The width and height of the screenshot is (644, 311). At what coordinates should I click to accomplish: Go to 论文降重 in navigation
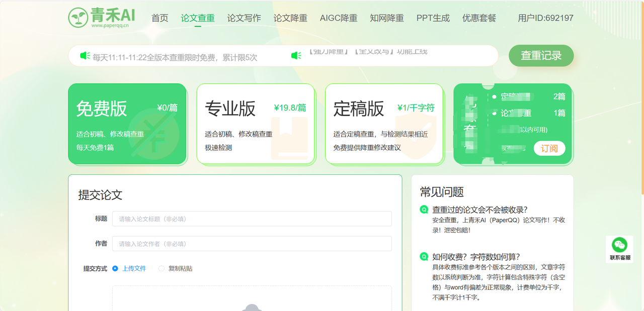[290, 18]
